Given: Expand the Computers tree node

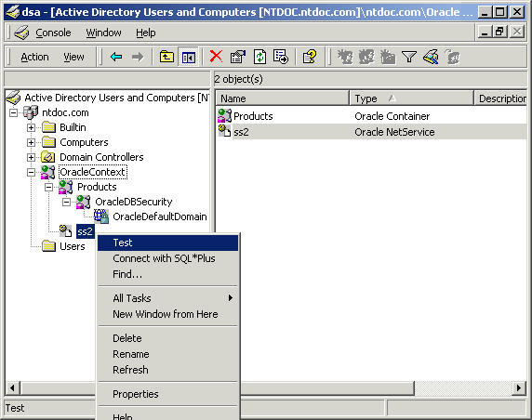Looking at the screenshot, I should click(31, 142).
